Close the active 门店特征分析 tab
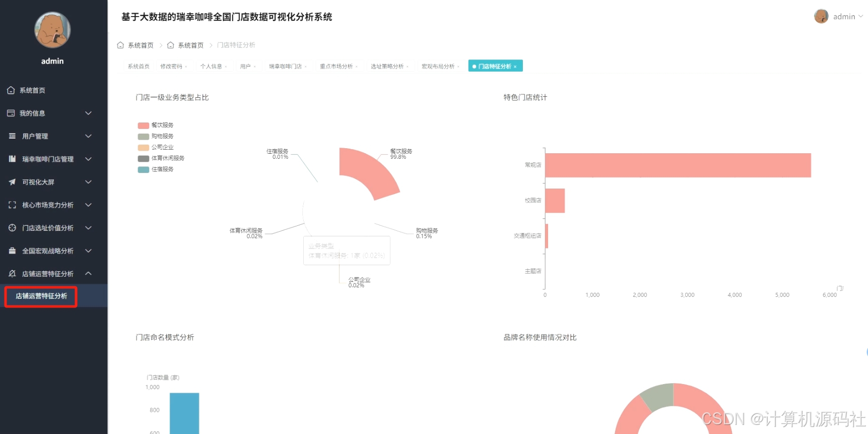Image resolution: width=868 pixels, height=434 pixels. coord(515,67)
